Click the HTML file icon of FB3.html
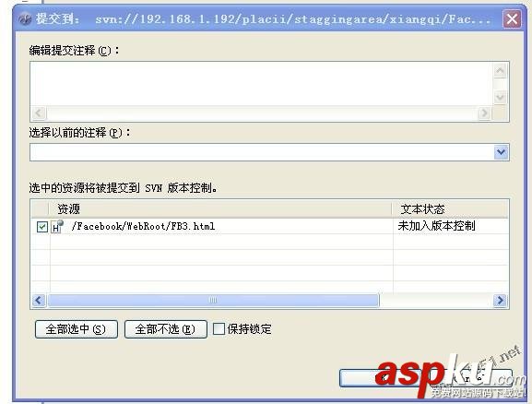Image resolution: width=532 pixels, height=404 pixels. pyautogui.click(x=57, y=227)
